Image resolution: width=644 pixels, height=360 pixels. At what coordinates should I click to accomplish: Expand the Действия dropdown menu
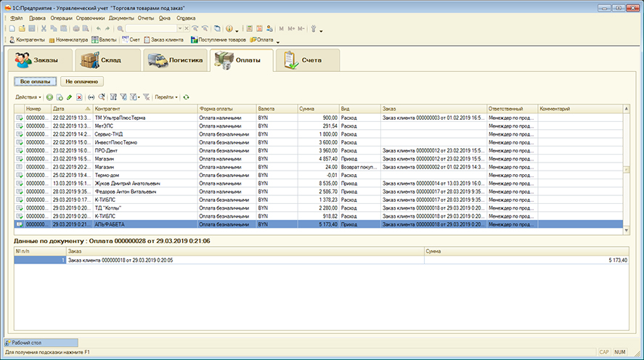28,97
